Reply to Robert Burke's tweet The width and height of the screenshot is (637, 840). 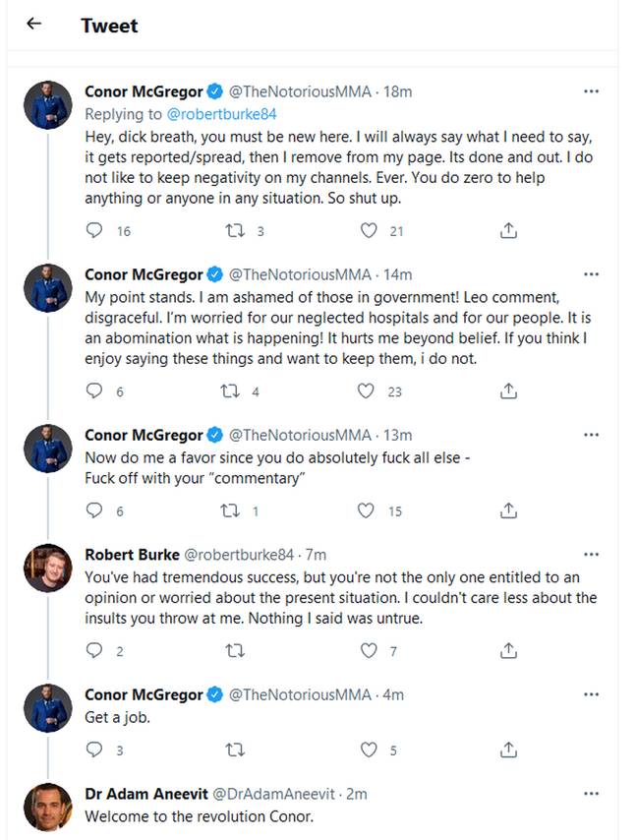click(x=94, y=650)
